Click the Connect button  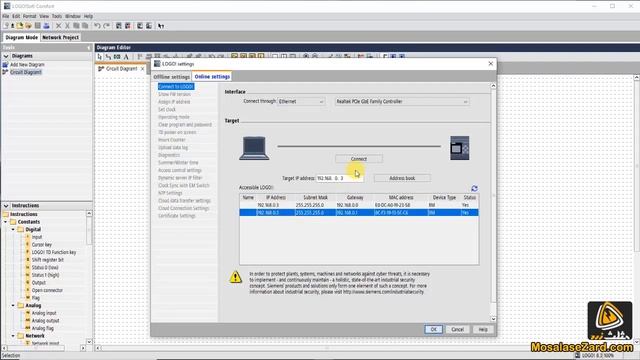[x=359, y=159]
